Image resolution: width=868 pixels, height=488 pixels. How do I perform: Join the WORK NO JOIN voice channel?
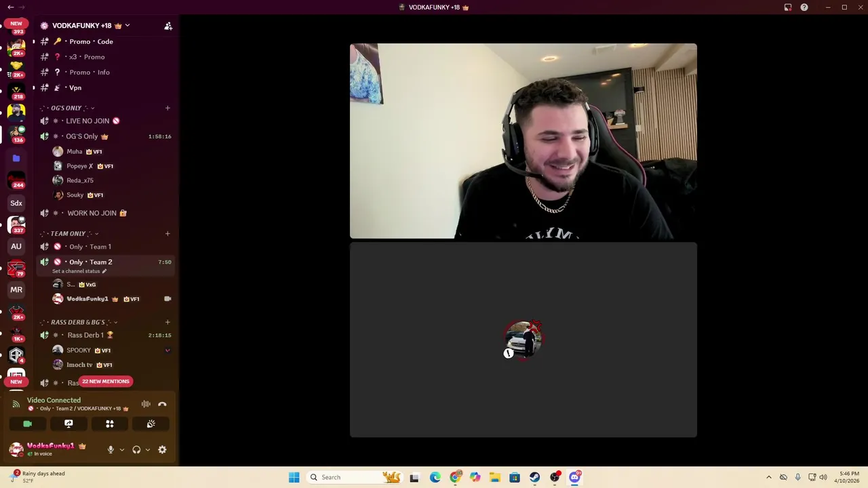[x=106, y=213]
